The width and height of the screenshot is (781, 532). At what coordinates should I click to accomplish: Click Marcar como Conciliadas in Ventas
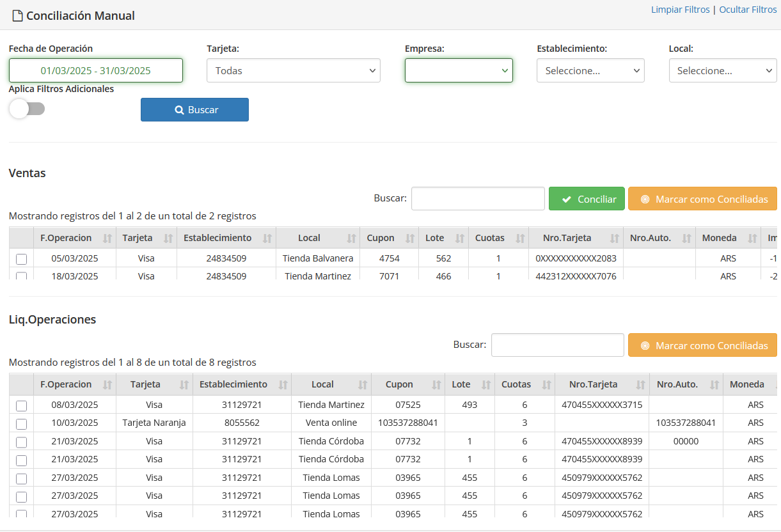(x=702, y=199)
